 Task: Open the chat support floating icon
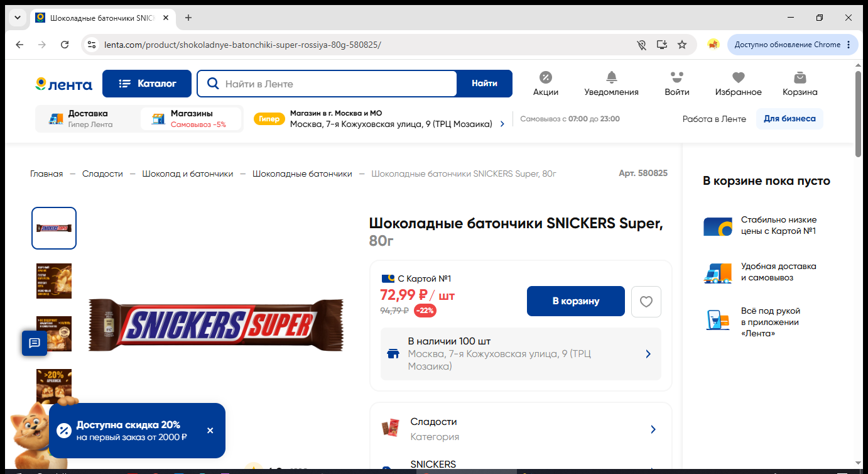(x=35, y=343)
